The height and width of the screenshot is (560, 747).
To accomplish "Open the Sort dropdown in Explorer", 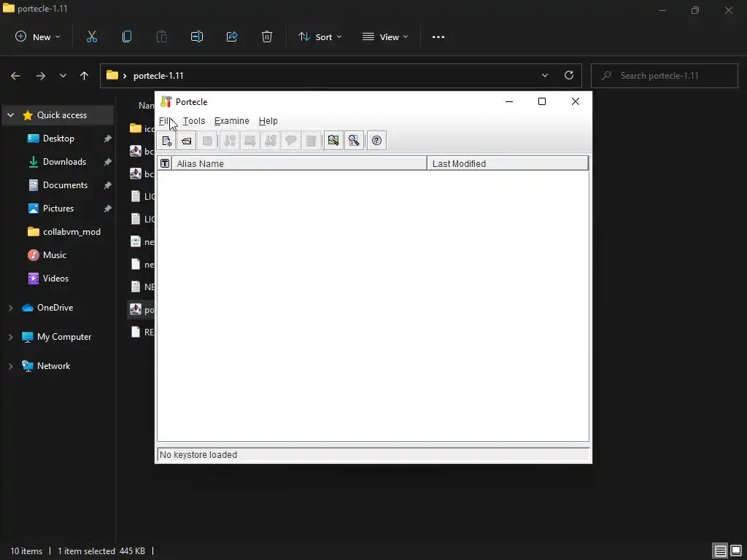I will click(320, 36).
